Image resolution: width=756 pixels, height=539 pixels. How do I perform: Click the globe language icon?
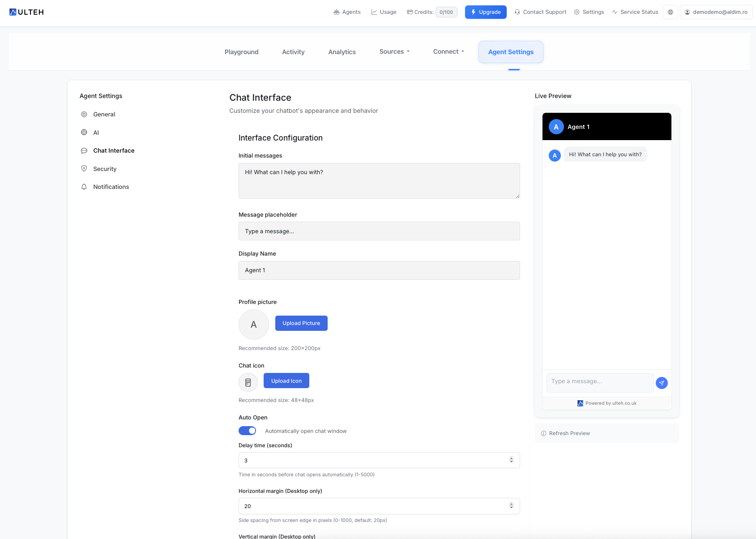click(670, 12)
